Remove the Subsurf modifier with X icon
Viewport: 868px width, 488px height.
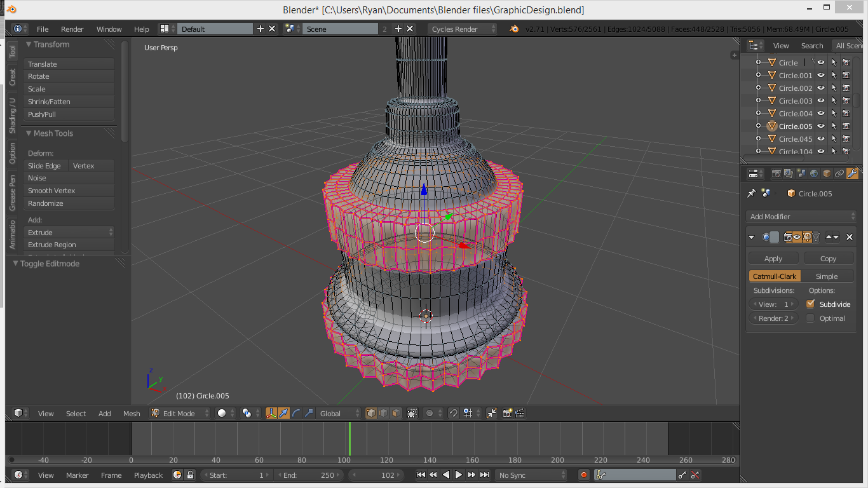850,237
